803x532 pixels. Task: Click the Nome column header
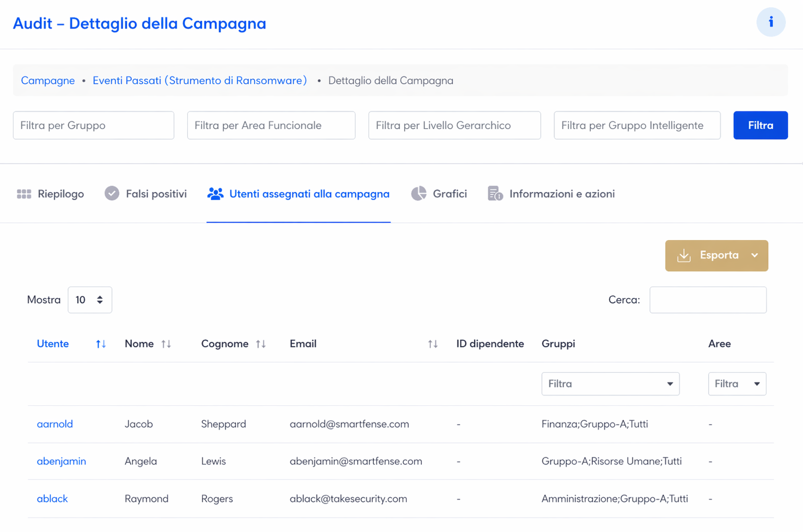[x=139, y=344]
